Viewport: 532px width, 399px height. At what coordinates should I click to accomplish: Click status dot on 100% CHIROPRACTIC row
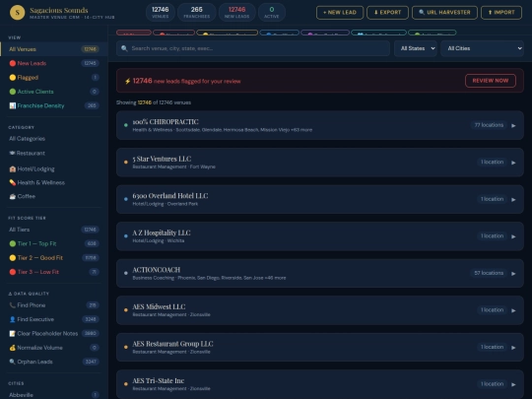pos(126,125)
